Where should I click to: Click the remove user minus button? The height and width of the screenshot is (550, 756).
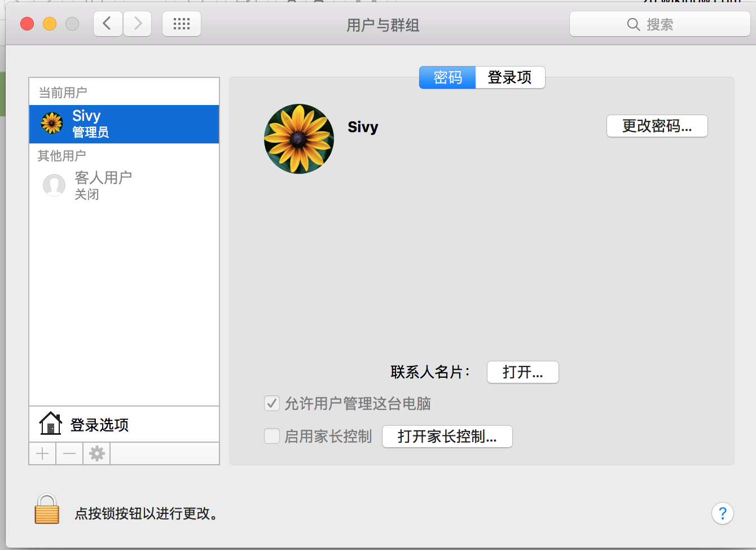(x=69, y=453)
